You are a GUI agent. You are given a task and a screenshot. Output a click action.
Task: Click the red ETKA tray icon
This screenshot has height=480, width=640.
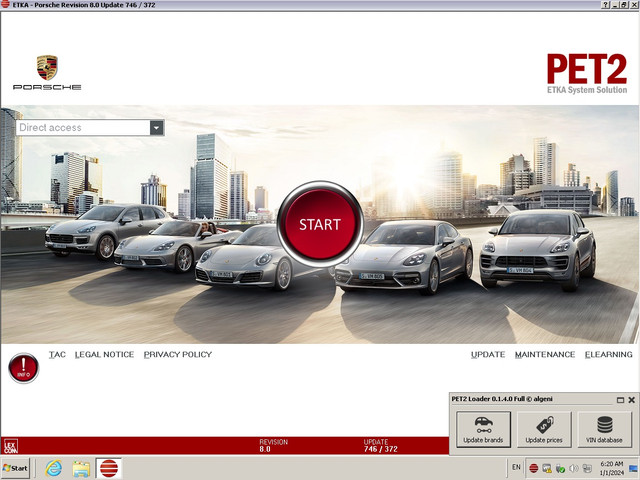533,468
